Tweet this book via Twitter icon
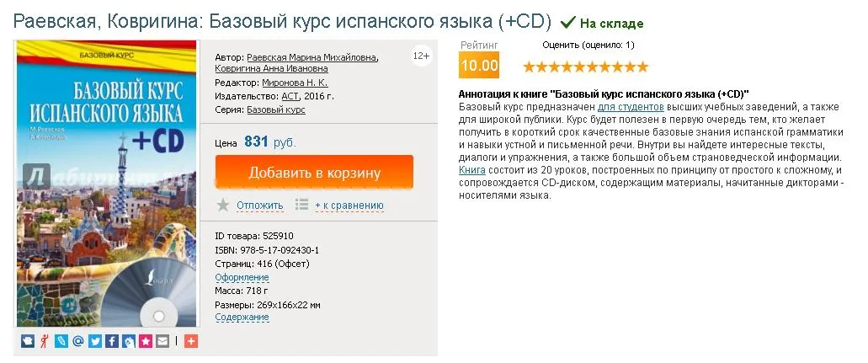Viewport: 868px width, 363px height. [x=95, y=341]
